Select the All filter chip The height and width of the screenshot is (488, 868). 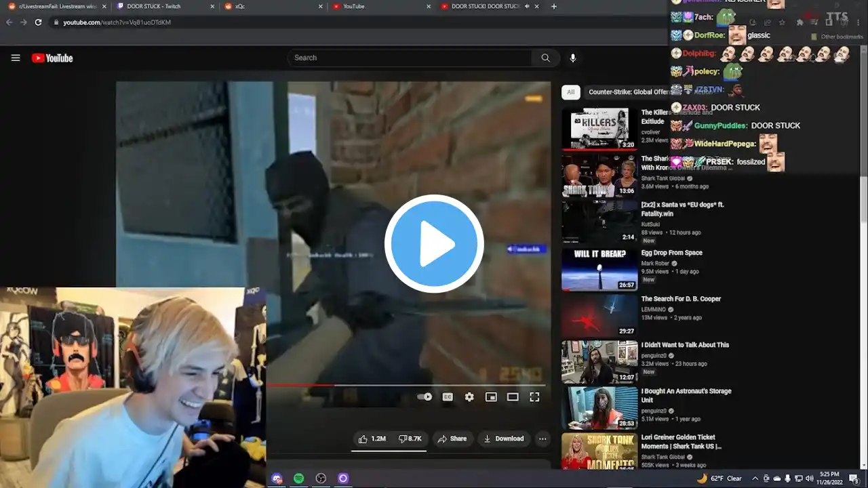(571, 92)
